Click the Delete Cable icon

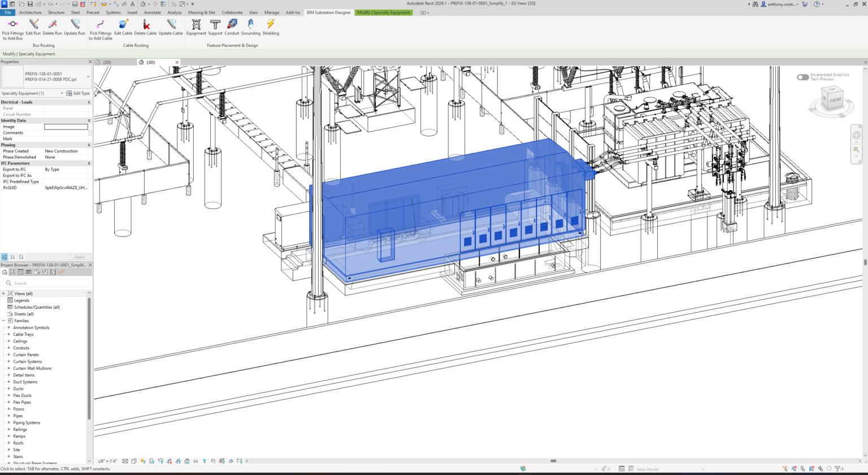tap(146, 24)
